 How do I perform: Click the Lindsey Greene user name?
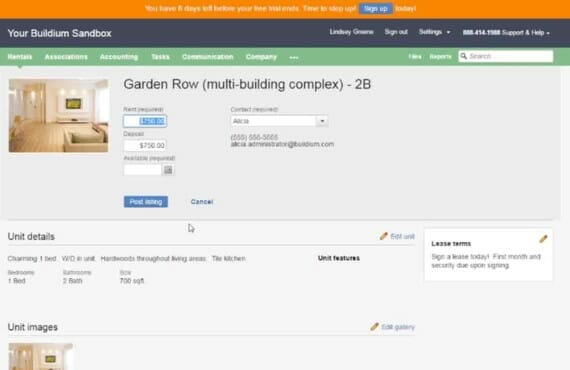click(x=351, y=32)
